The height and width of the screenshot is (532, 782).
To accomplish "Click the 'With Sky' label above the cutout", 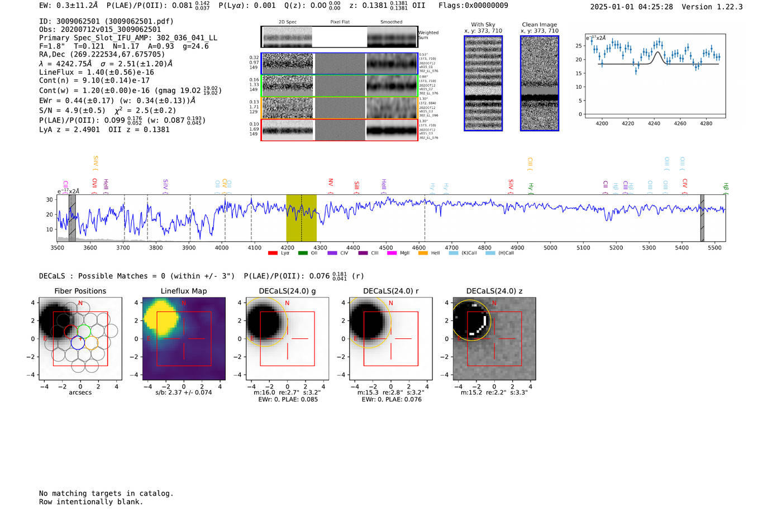I will click(483, 25).
